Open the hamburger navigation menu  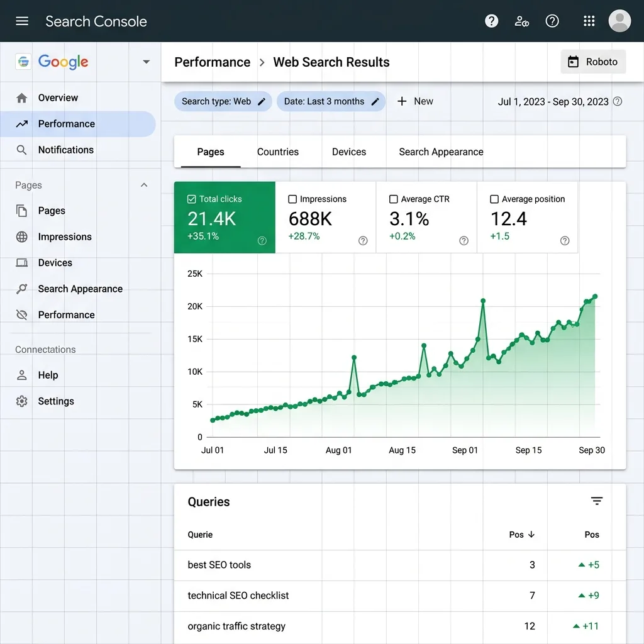(x=22, y=21)
